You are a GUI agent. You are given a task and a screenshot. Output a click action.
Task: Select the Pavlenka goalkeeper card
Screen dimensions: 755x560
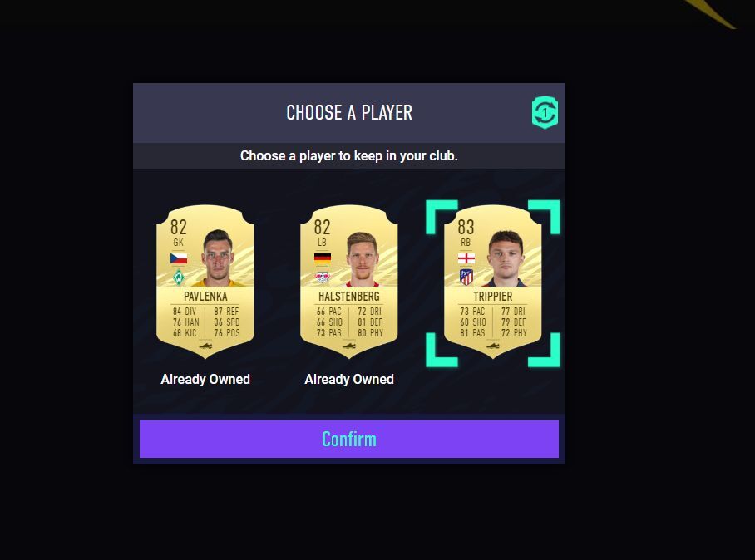[205, 282]
